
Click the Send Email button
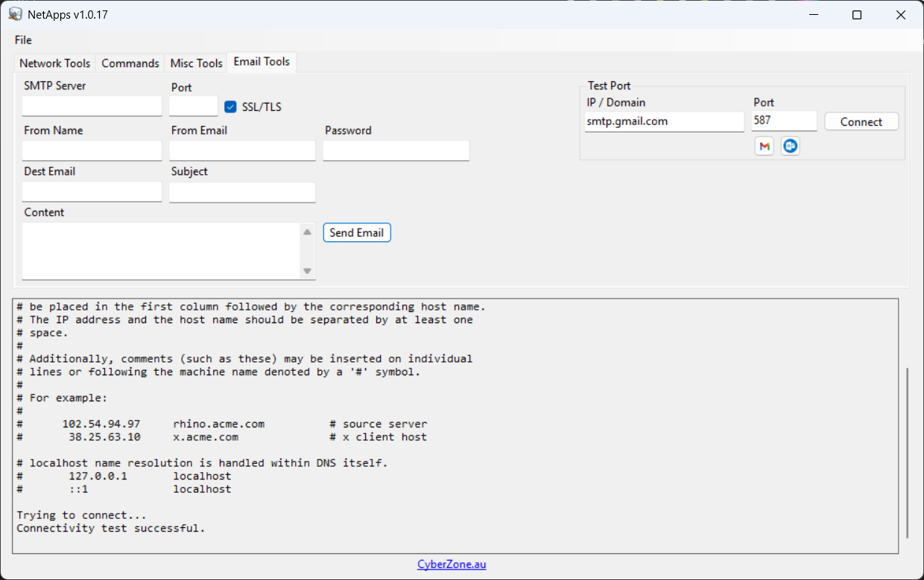click(x=357, y=233)
